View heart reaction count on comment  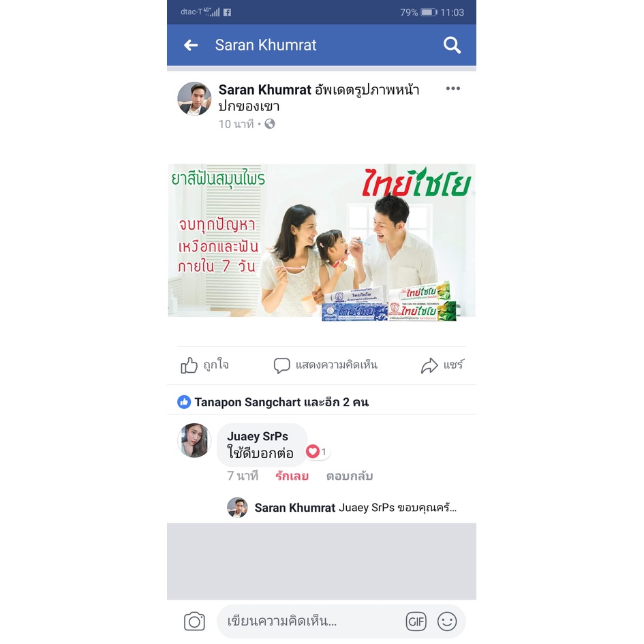317,452
